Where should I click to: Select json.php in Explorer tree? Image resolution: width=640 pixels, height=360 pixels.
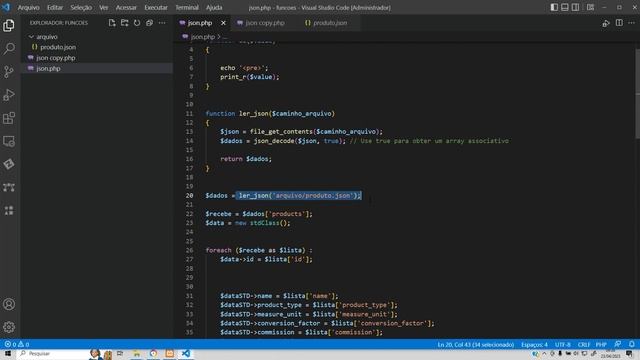(x=97, y=69)
